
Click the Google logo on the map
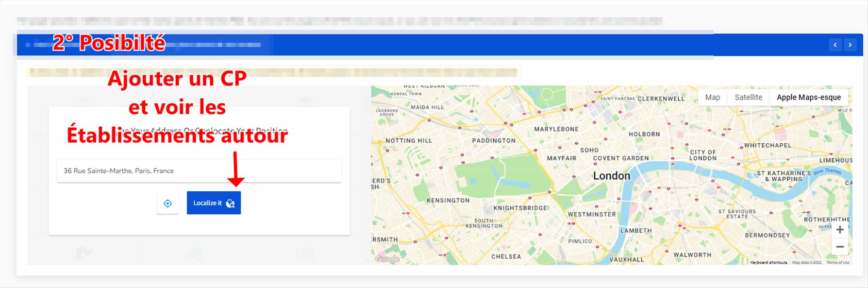click(387, 259)
